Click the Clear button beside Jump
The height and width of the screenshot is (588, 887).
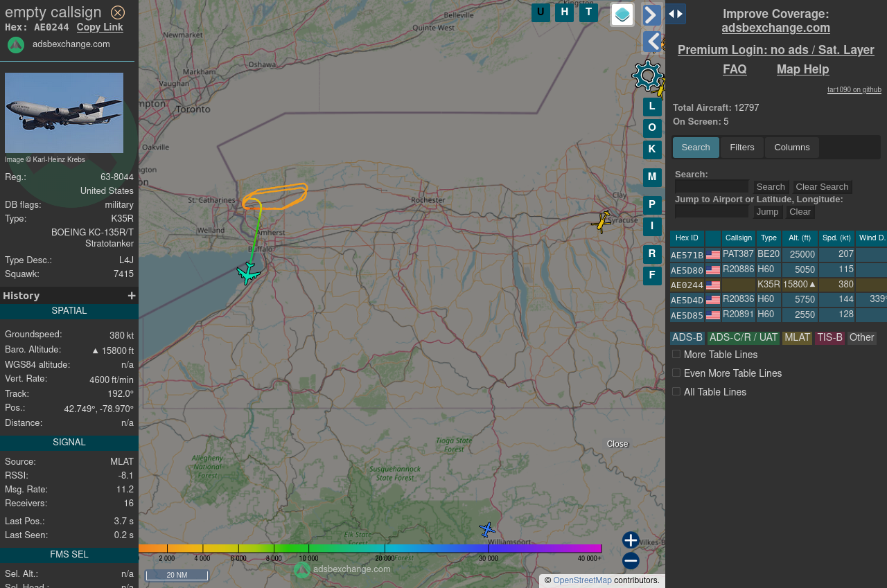pos(800,212)
